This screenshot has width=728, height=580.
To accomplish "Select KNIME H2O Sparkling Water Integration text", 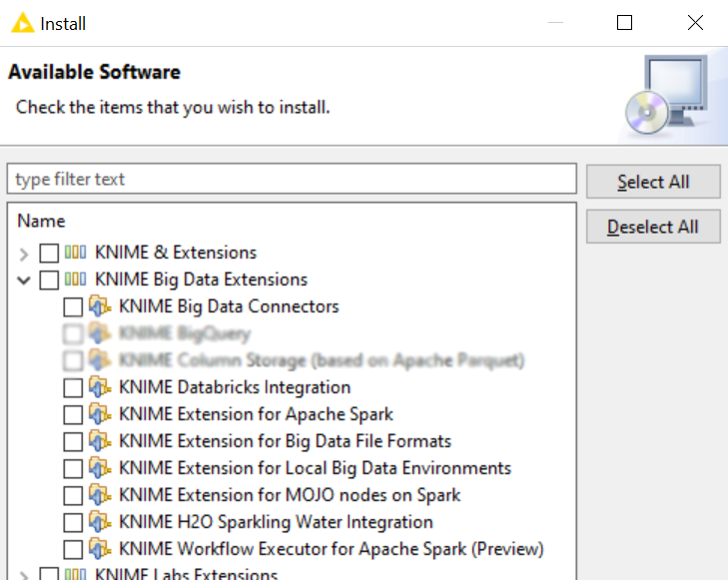I will tap(276, 522).
